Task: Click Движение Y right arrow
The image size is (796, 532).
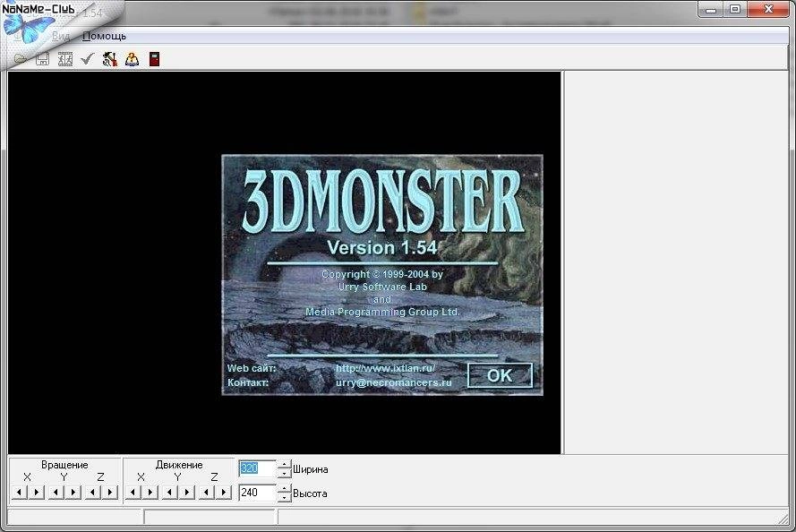Action: 187,492
